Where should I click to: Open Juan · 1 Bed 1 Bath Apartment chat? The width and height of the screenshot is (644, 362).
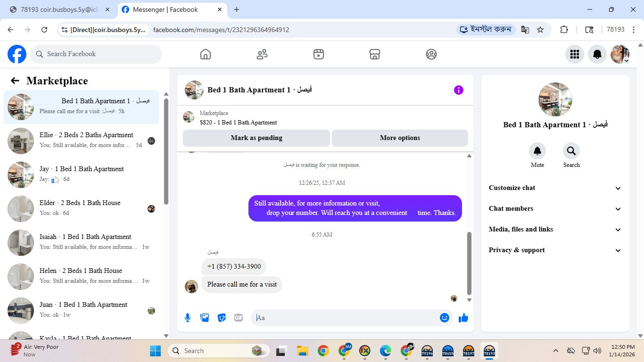[x=82, y=311]
